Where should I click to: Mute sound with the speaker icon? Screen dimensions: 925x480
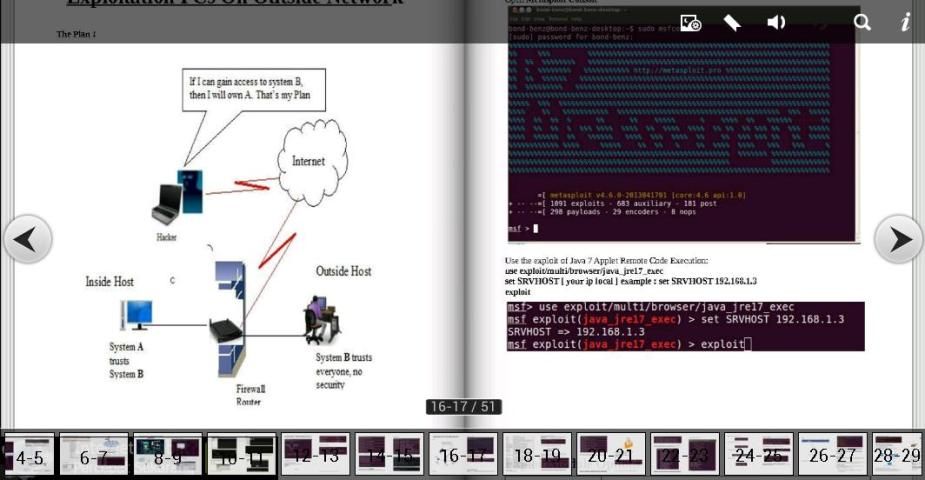(x=776, y=23)
